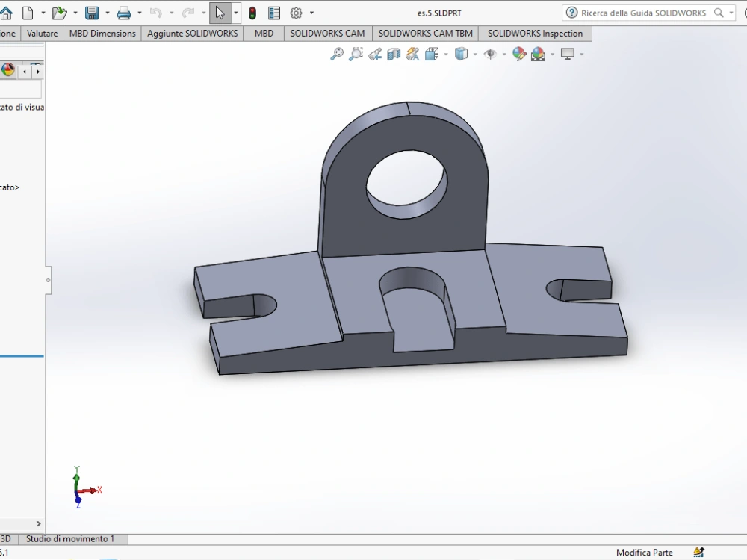747x560 pixels.
Task: Expand the View Orientation dropdown
Action: [444, 54]
